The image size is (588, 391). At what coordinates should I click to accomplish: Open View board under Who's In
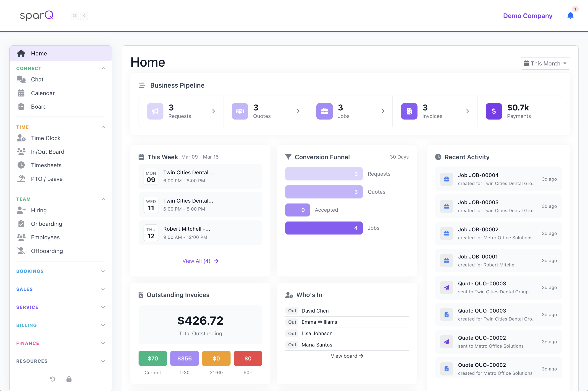(347, 356)
